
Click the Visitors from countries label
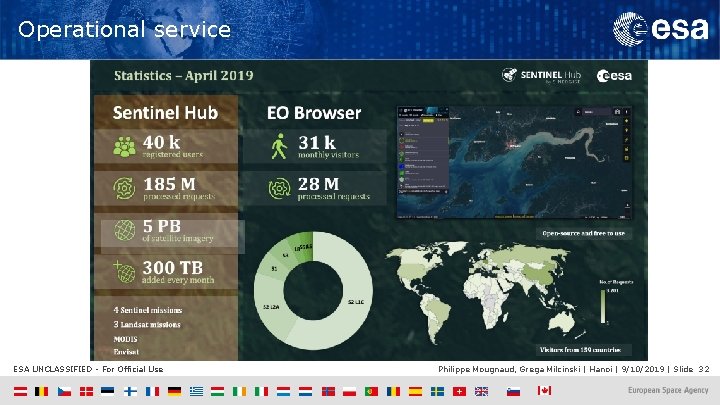tap(580, 350)
